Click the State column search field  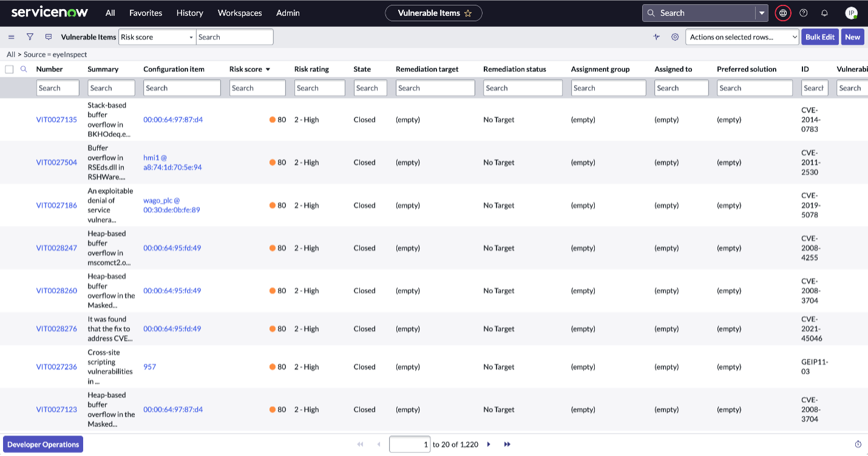point(370,88)
